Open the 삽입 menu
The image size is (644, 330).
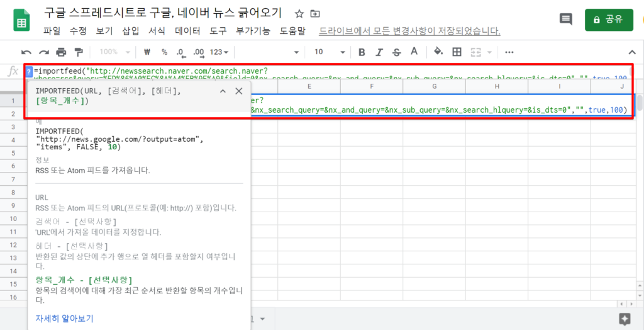[131, 31]
